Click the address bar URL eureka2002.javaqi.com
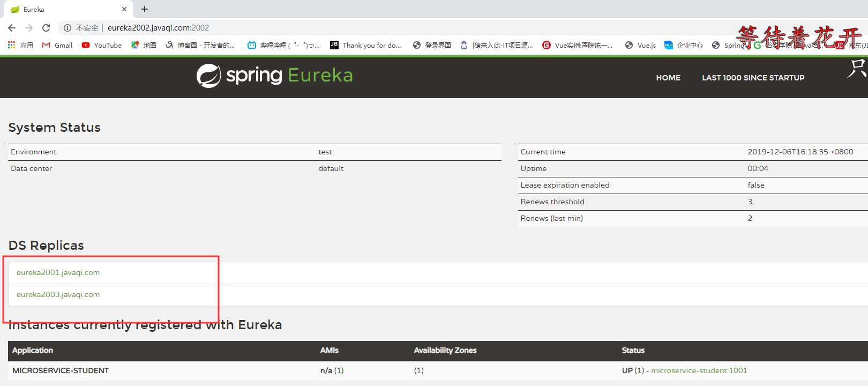 158,28
